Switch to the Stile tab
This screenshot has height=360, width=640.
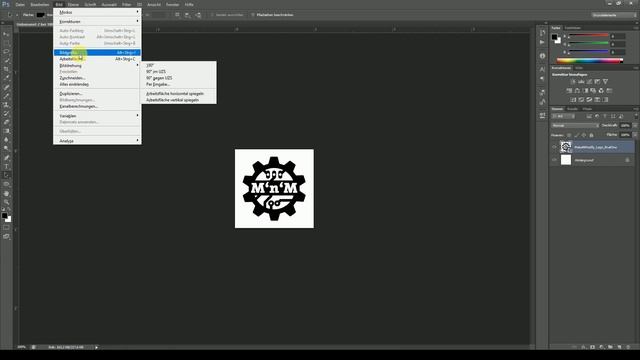pyautogui.click(x=579, y=68)
